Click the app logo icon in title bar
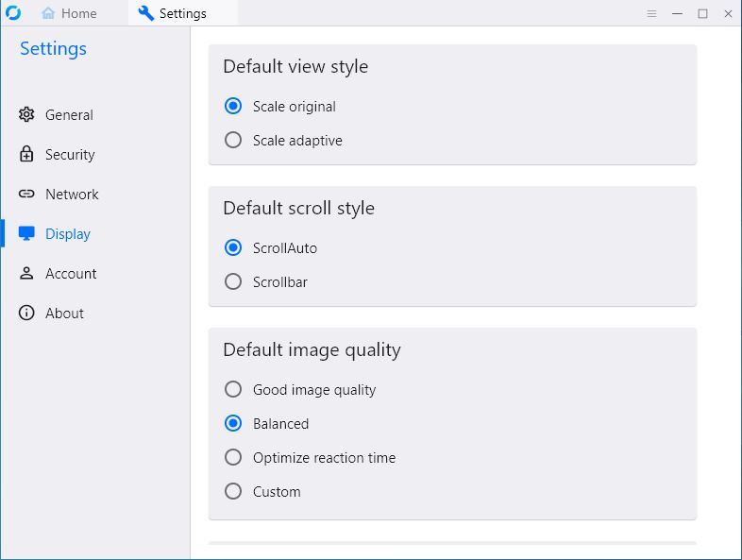 (13, 13)
